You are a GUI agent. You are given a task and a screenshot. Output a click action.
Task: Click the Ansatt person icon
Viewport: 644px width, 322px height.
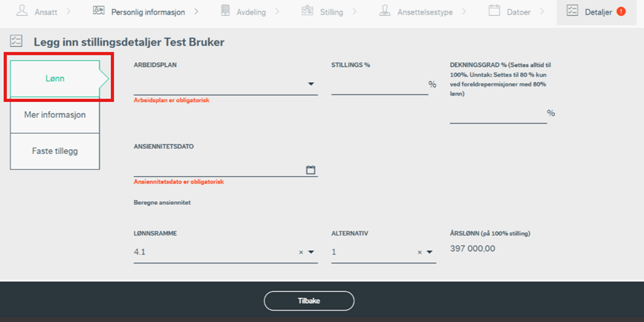(23, 12)
